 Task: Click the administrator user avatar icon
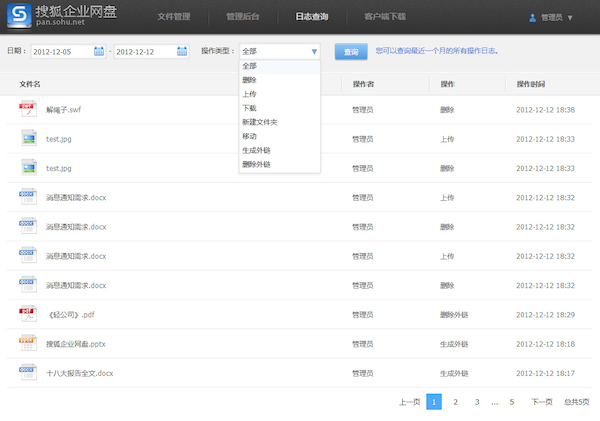531,18
